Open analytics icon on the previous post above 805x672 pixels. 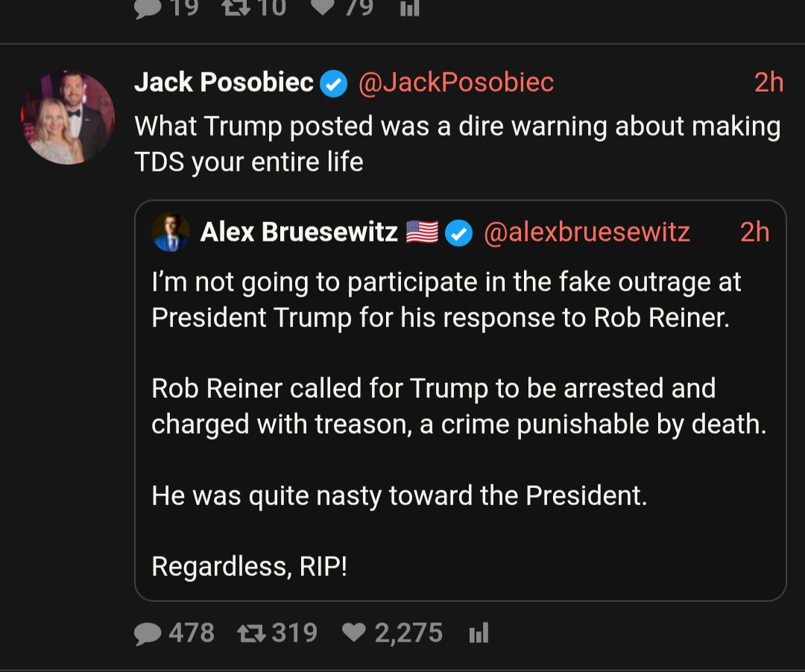tap(410, 7)
